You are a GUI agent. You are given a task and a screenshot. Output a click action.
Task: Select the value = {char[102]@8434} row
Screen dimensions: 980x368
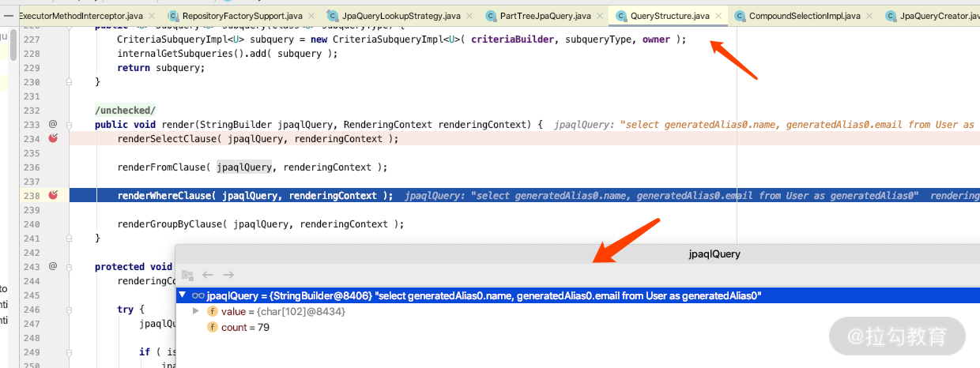coord(578,311)
